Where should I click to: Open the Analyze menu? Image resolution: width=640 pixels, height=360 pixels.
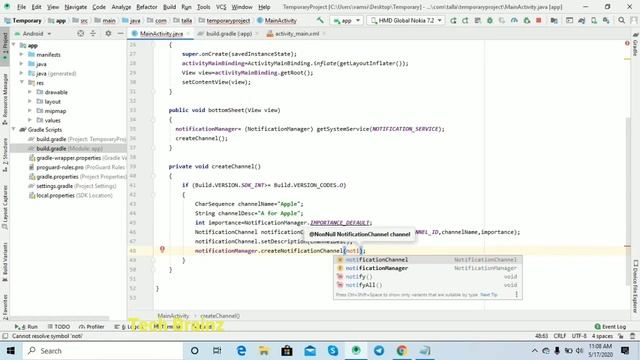point(121,7)
